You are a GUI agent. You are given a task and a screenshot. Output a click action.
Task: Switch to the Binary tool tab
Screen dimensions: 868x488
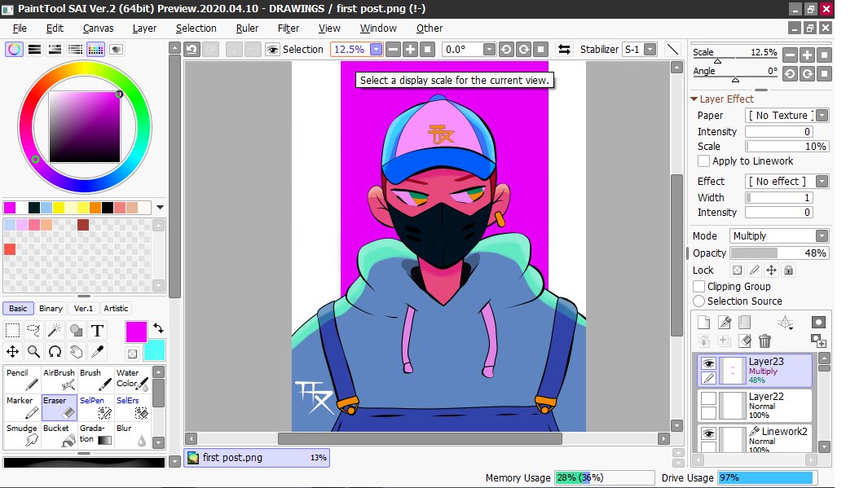click(x=51, y=308)
